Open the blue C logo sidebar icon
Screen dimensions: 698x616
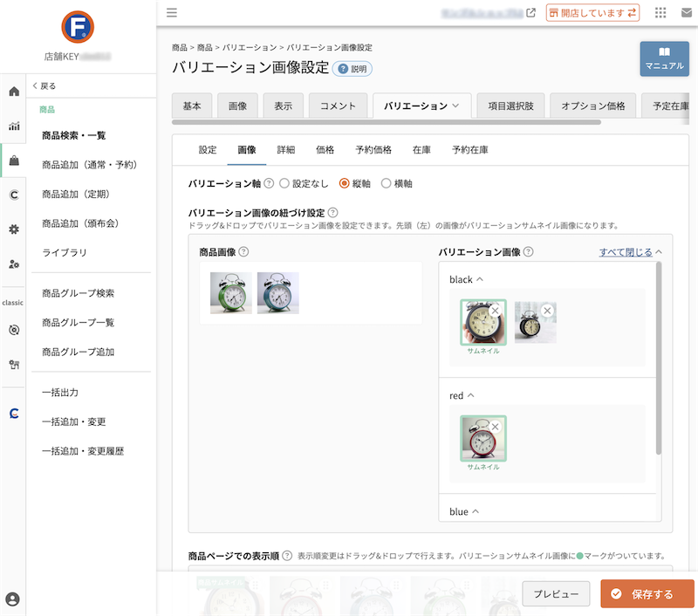(x=14, y=414)
